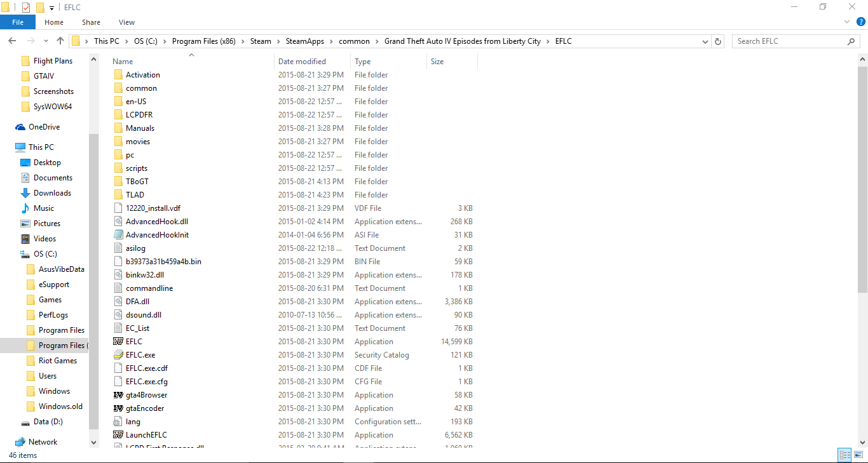Switch to Large icons view in status bar

tap(858, 455)
